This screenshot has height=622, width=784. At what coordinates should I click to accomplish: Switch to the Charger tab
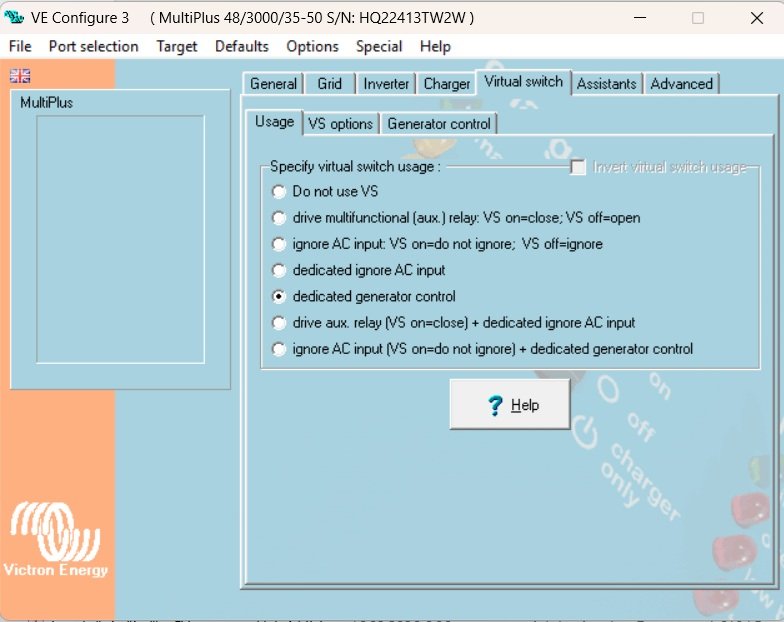tap(446, 84)
